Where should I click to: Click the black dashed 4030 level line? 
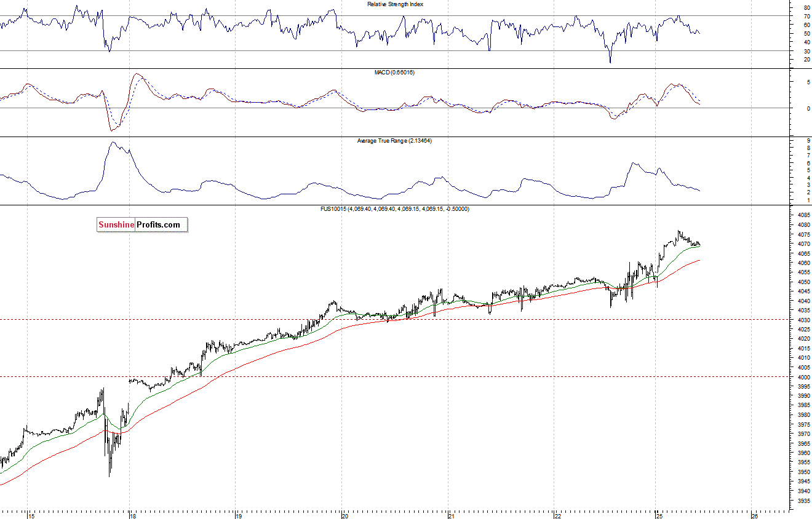(394, 319)
